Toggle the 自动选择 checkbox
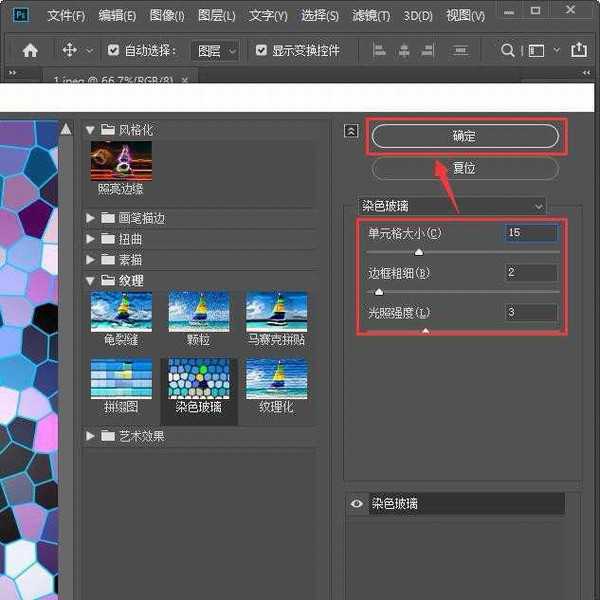The image size is (600, 600). pos(113,50)
